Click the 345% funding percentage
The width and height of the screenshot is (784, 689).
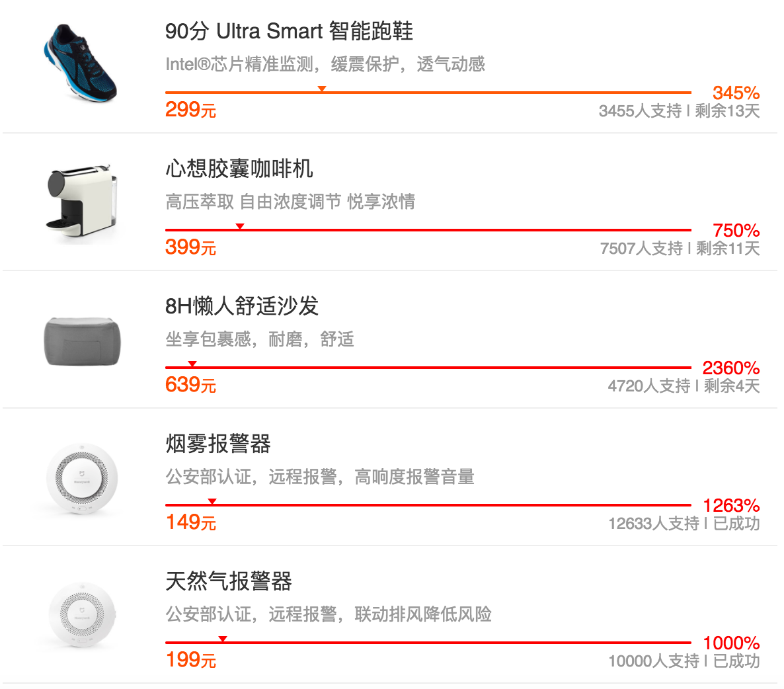[736, 93]
